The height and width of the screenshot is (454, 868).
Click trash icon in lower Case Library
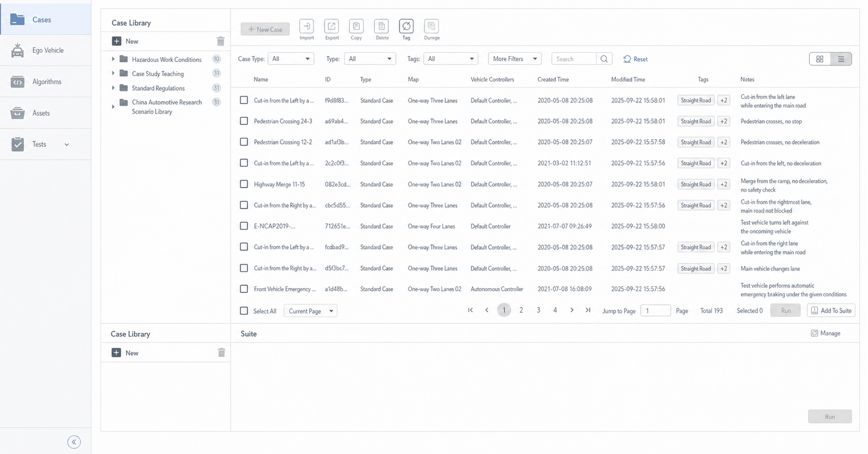[x=221, y=352]
